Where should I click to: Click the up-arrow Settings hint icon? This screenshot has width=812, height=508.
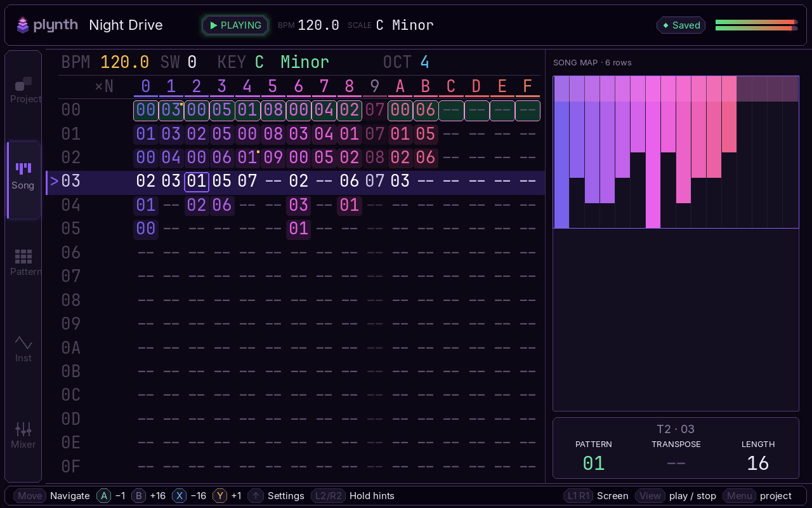point(256,496)
